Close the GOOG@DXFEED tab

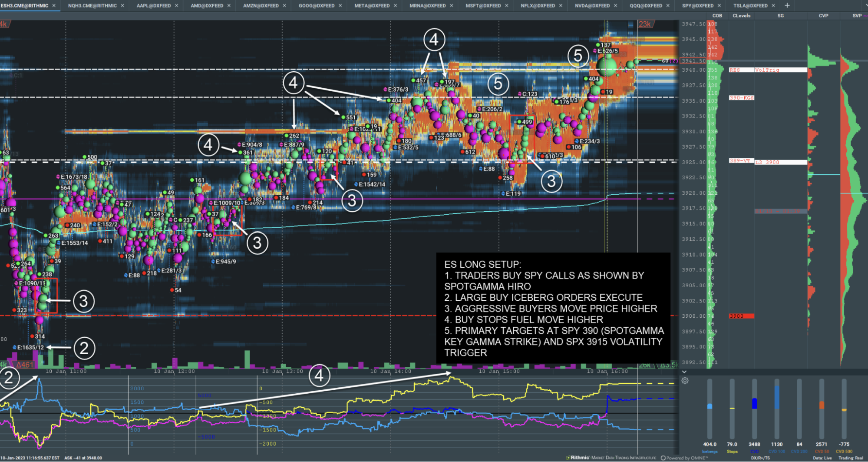[340, 6]
